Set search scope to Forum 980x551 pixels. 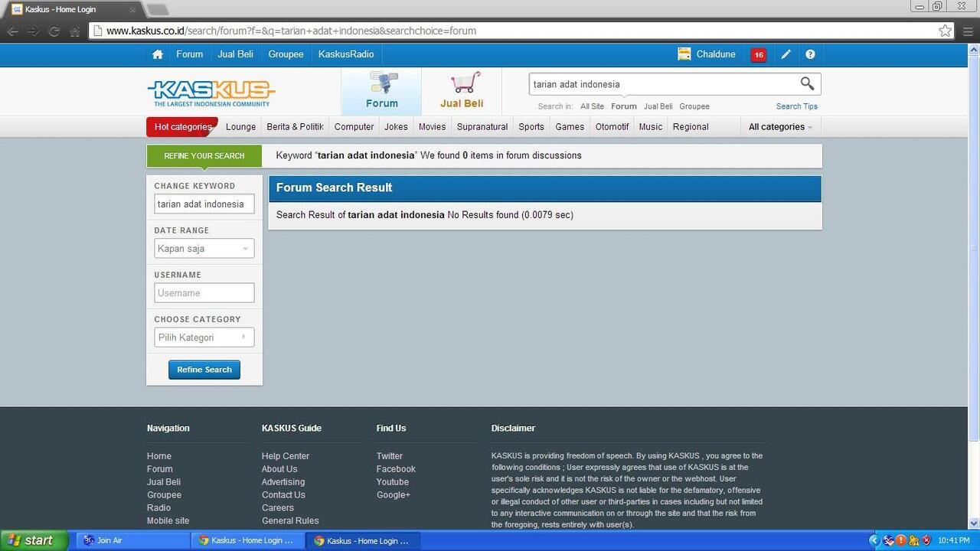click(x=624, y=106)
